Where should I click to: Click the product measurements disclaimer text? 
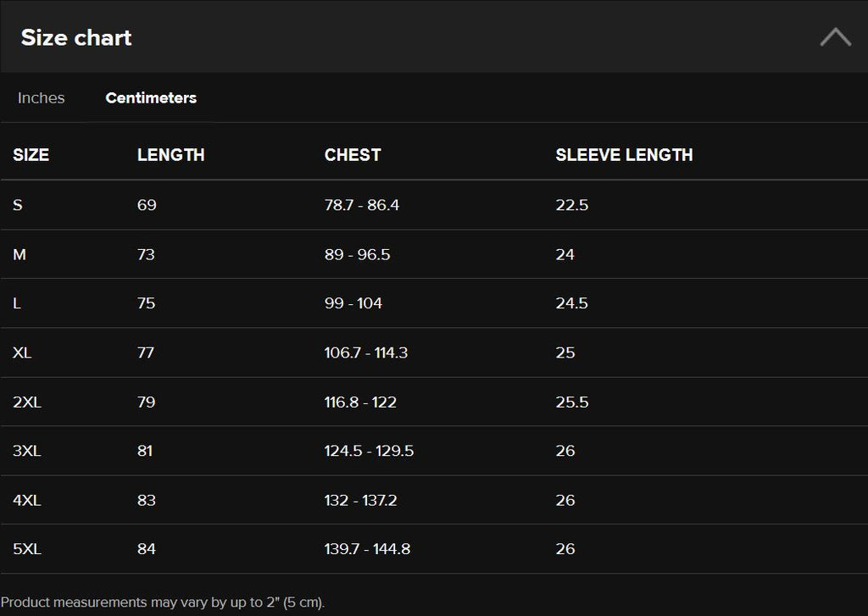163,602
